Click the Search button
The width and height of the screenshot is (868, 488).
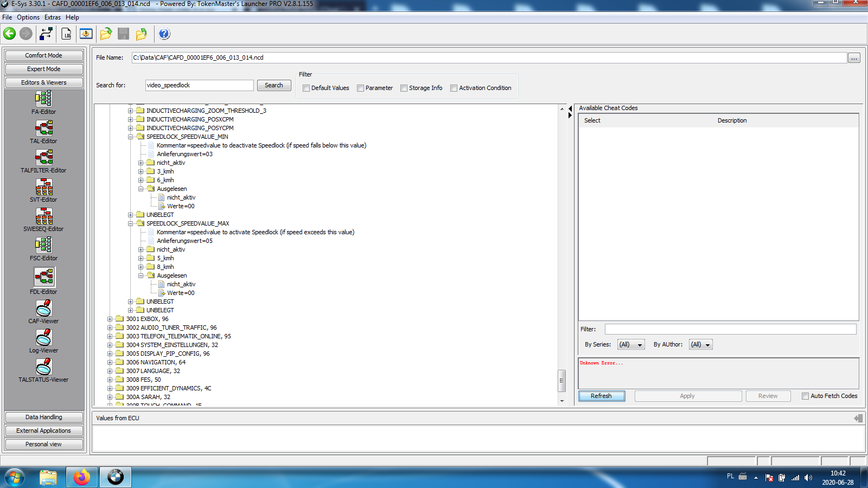[274, 85]
